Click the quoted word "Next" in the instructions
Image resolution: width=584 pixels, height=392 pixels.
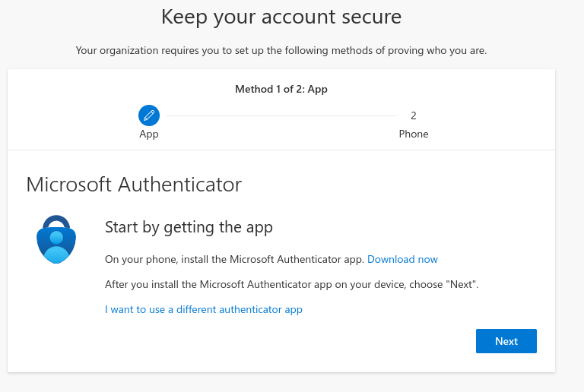459,284
